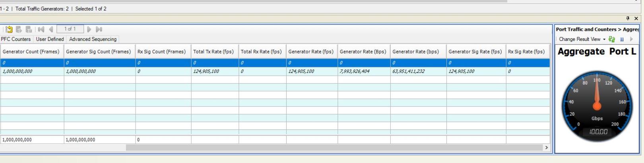
Task: Click the page number field showing 1 of 1
Action: [70, 29]
